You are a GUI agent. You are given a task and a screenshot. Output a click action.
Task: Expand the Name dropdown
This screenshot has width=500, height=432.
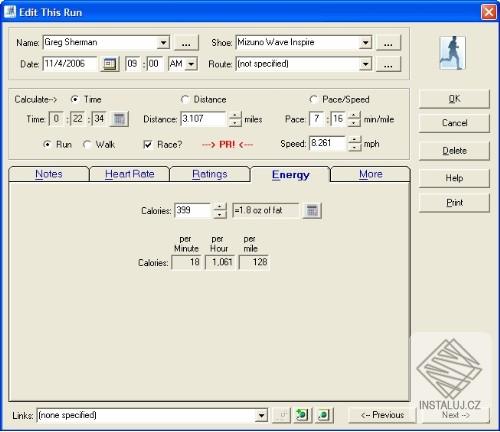(x=163, y=43)
